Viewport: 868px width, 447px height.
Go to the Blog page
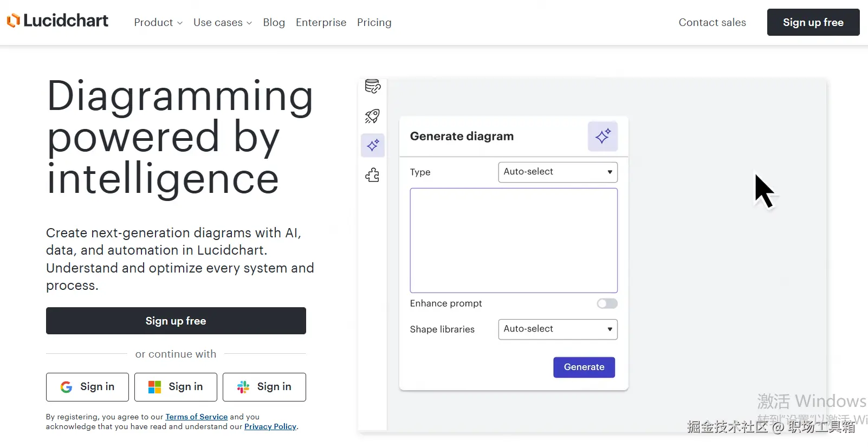tap(274, 23)
